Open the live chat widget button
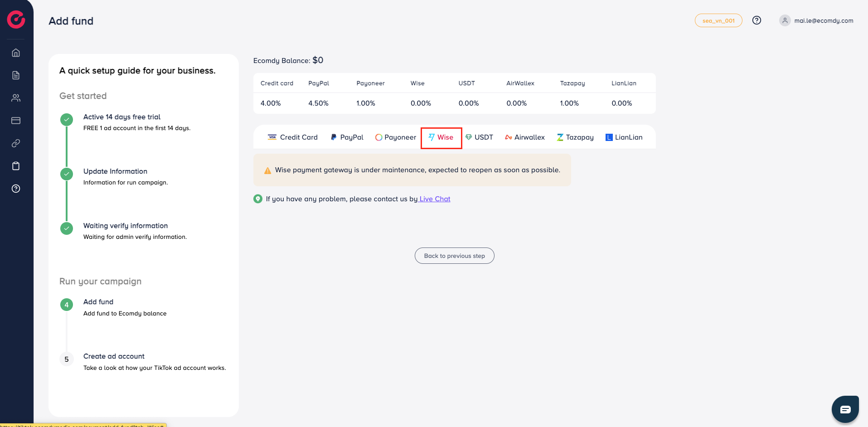Image resolution: width=868 pixels, height=427 pixels. (x=845, y=409)
